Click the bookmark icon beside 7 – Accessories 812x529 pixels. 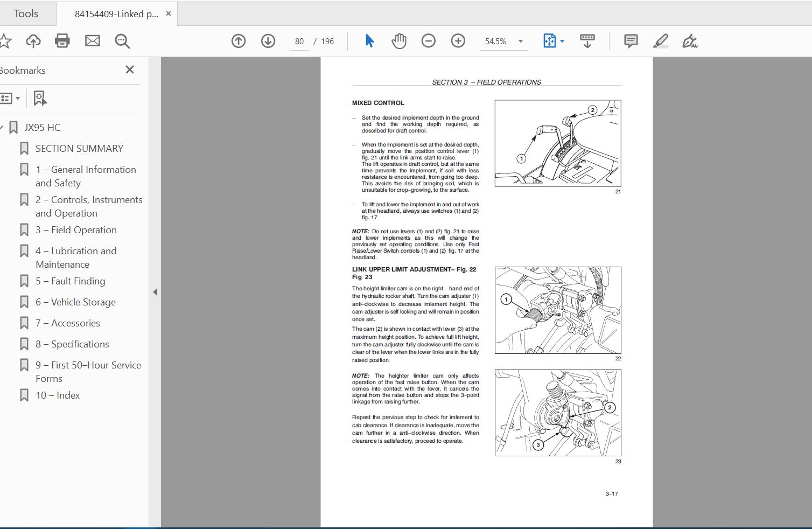pyautogui.click(x=24, y=323)
